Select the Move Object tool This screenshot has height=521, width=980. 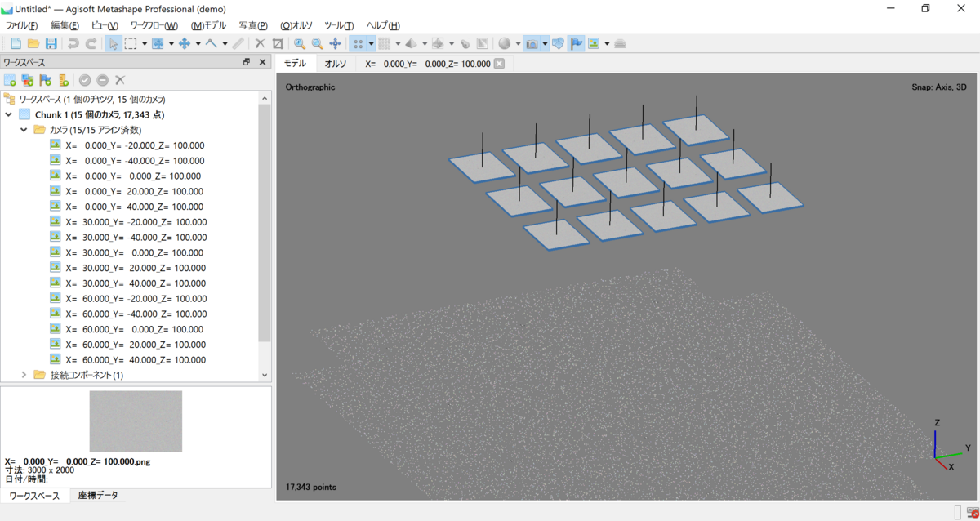[185, 43]
